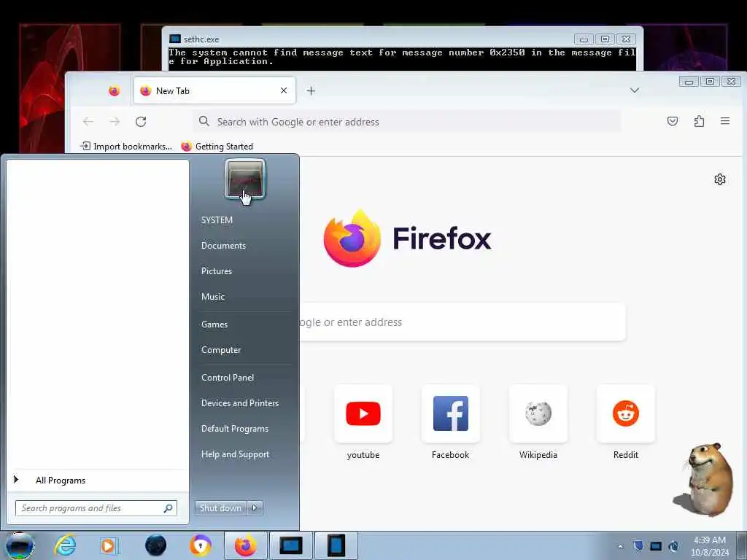747x560 pixels.
Task: Show hidden system tray icons arrow
Action: click(x=620, y=546)
